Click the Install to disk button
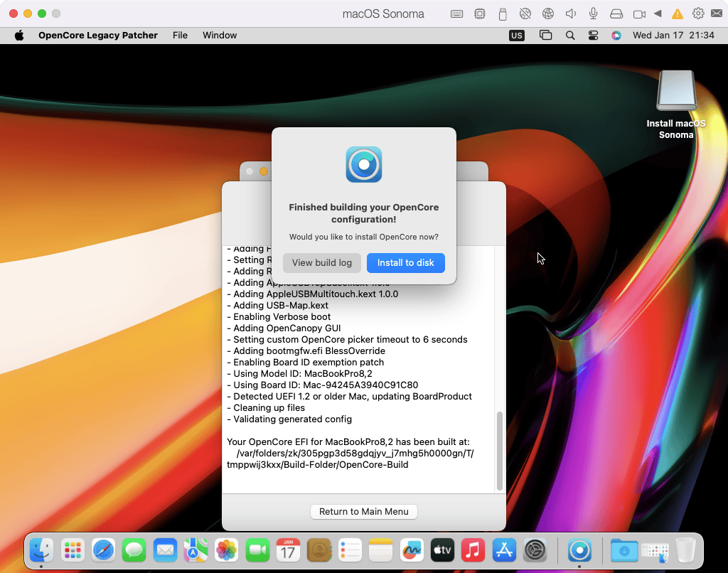The image size is (728, 573). [405, 263]
